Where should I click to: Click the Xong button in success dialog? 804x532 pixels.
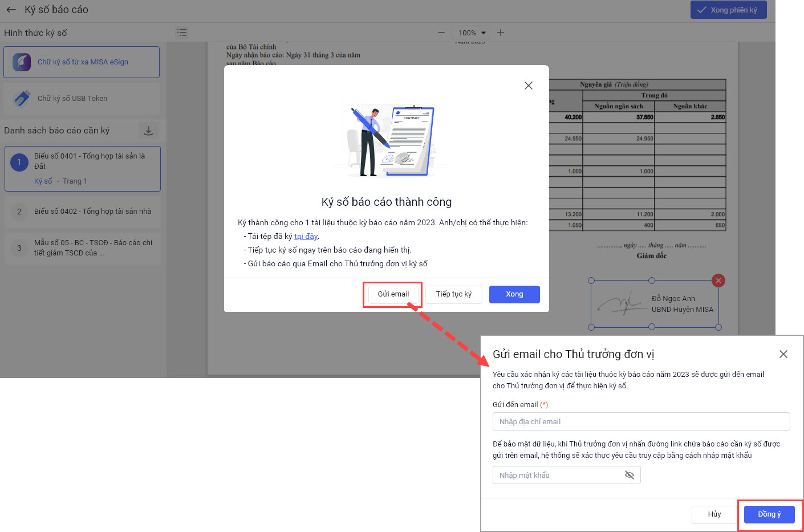click(514, 294)
